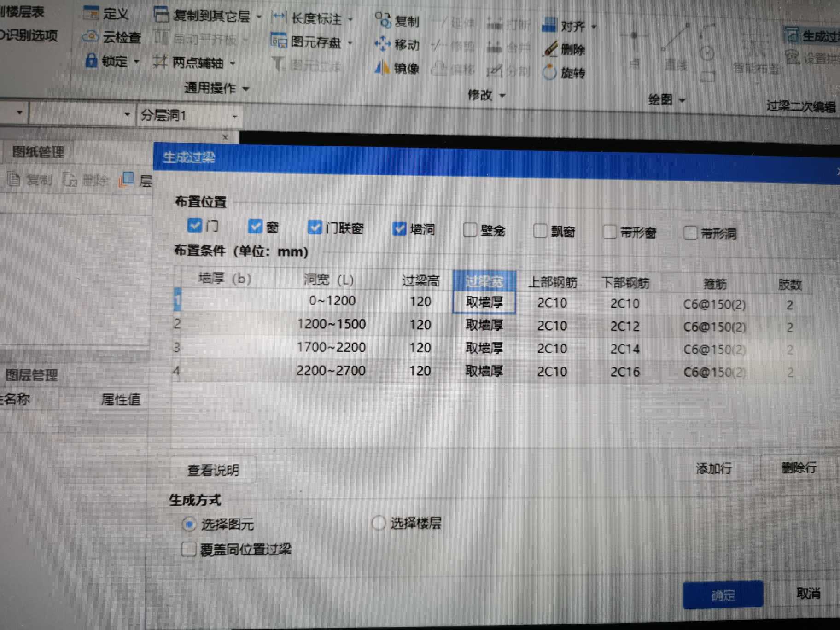Click 查看说明 view instructions button

pos(213,470)
